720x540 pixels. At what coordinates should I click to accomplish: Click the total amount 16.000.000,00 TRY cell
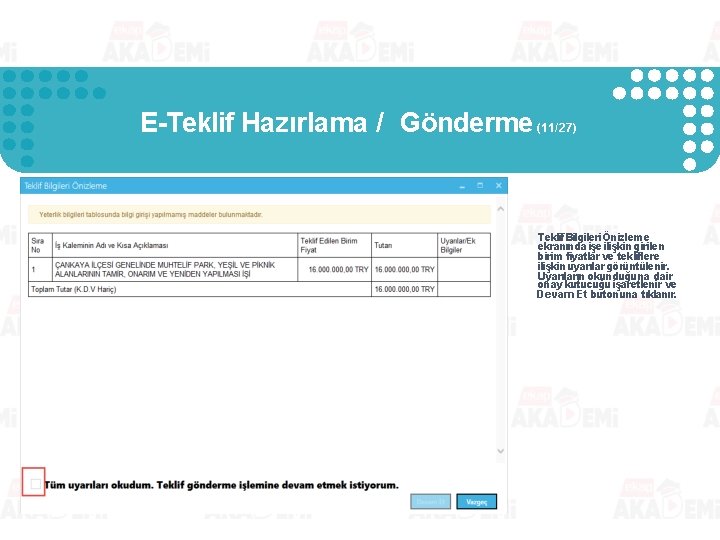(x=404, y=289)
